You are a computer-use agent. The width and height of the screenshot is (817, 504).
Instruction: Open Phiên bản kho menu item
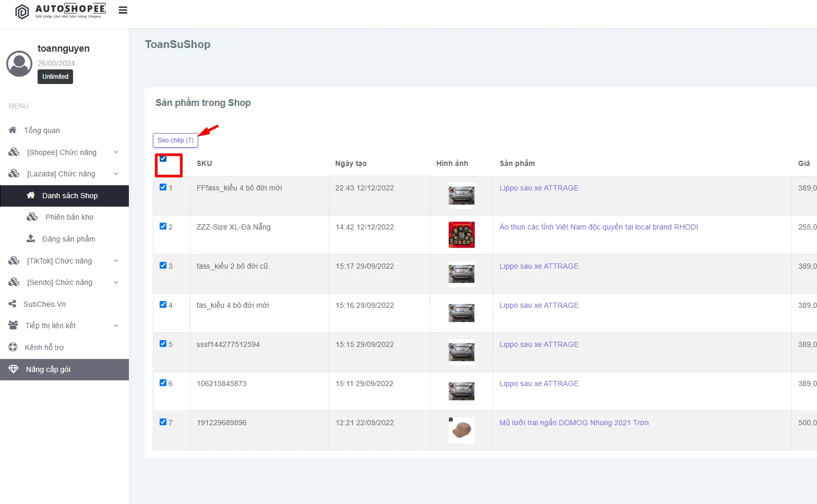64,217
